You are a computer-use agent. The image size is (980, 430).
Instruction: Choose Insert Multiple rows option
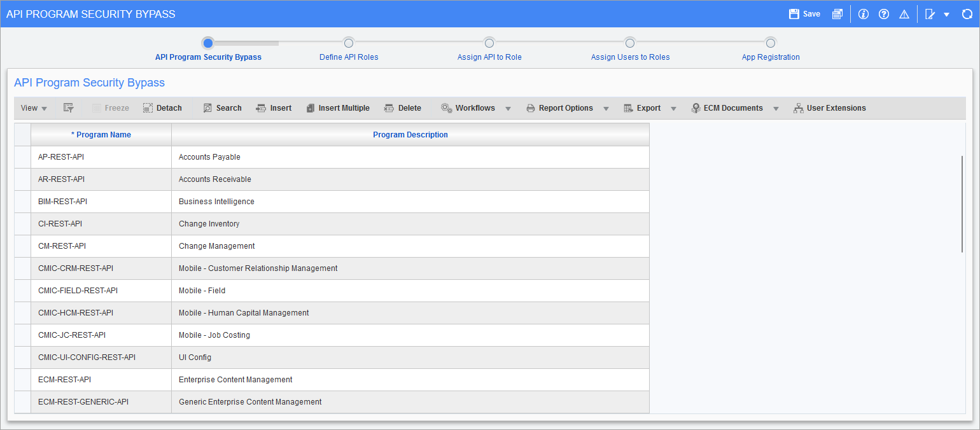(x=337, y=108)
